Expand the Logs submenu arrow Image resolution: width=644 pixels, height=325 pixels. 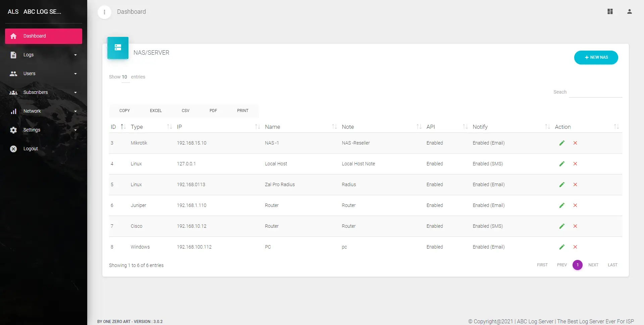click(x=75, y=55)
